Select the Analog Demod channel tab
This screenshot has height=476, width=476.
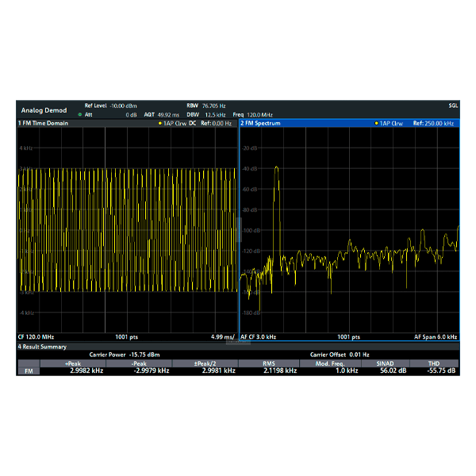click(44, 109)
